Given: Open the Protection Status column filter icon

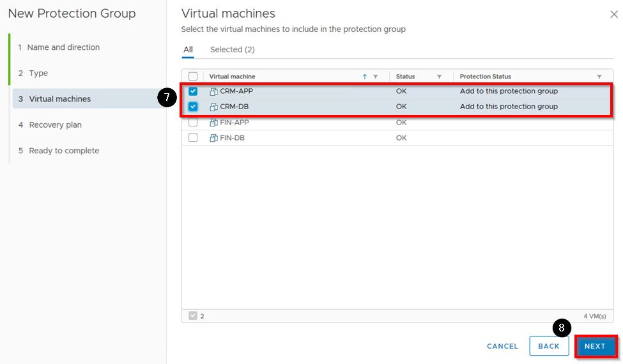Looking at the screenshot, I should pyautogui.click(x=599, y=77).
